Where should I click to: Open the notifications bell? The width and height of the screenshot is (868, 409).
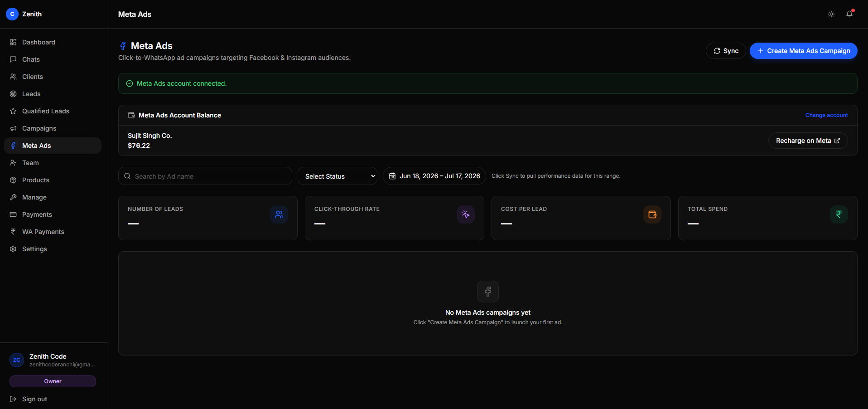[x=849, y=14]
